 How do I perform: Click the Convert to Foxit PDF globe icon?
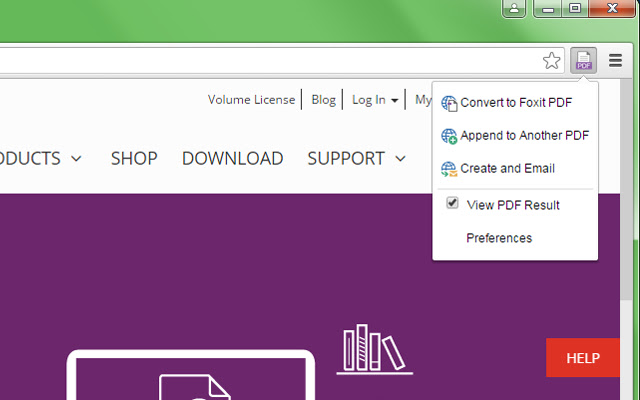click(x=449, y=103)
